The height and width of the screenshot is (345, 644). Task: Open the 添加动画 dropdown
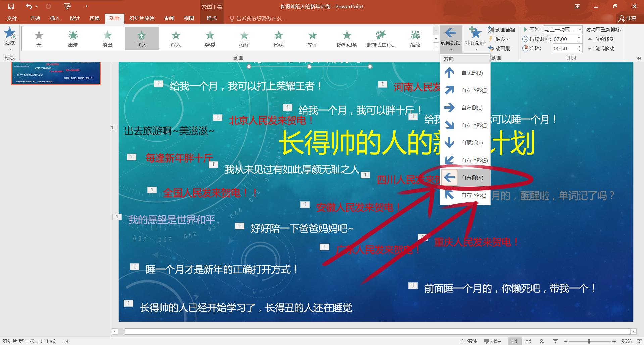(x=475, y=39)
